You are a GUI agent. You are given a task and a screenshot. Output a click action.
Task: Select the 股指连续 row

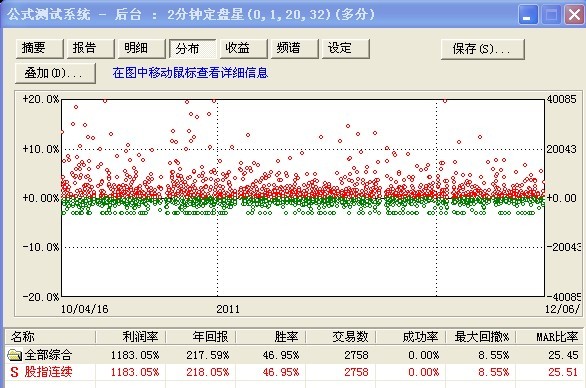294,372
